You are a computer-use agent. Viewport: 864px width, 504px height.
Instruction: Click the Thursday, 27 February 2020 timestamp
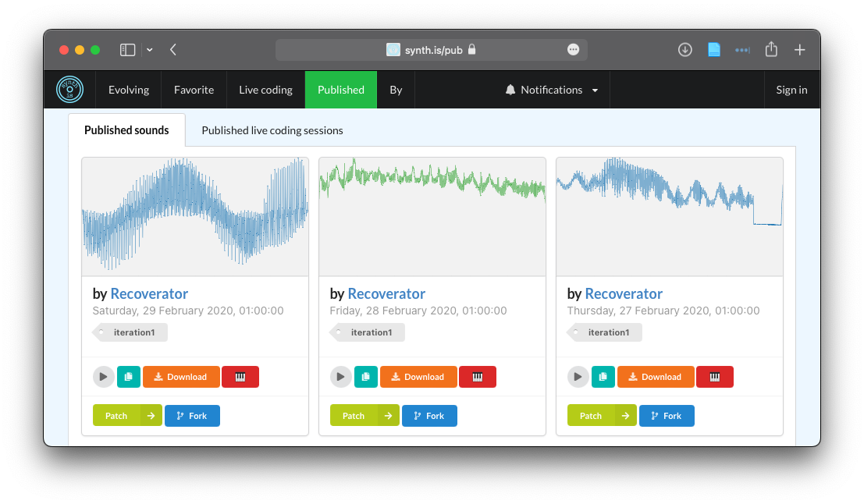tap(663, 311)
